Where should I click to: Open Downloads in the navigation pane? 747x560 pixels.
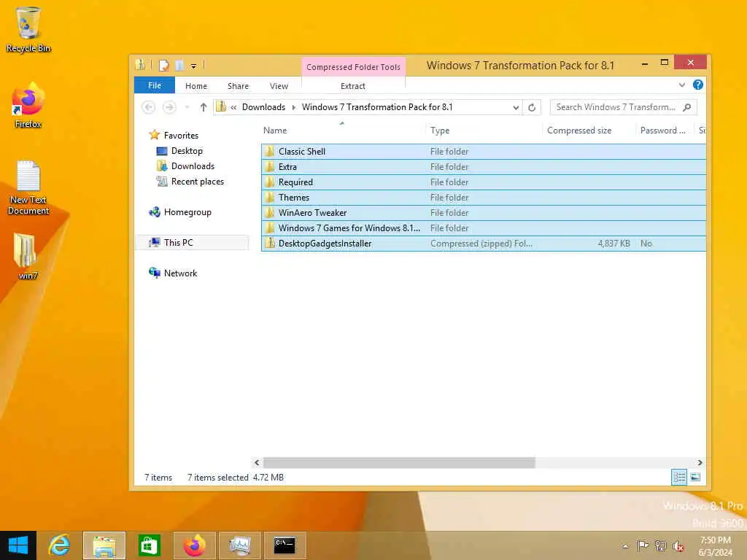(193, 166)
